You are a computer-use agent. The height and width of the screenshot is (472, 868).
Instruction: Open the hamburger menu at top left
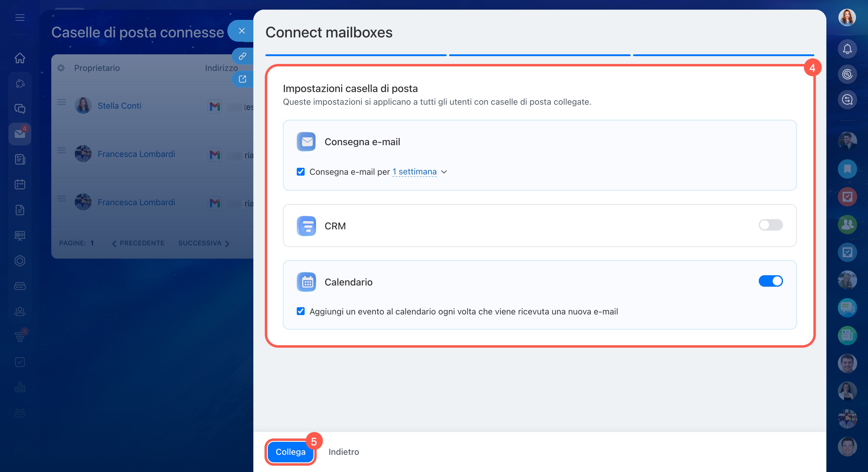[x=20, y=18]
